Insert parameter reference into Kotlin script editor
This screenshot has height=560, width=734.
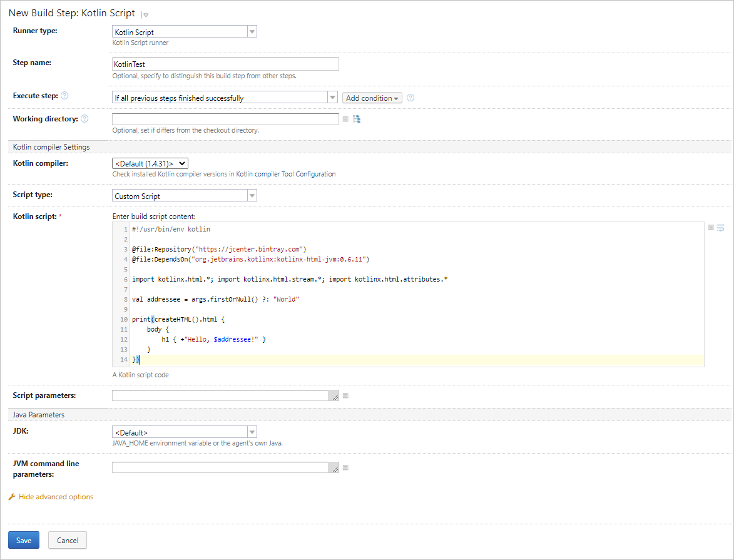711,228
